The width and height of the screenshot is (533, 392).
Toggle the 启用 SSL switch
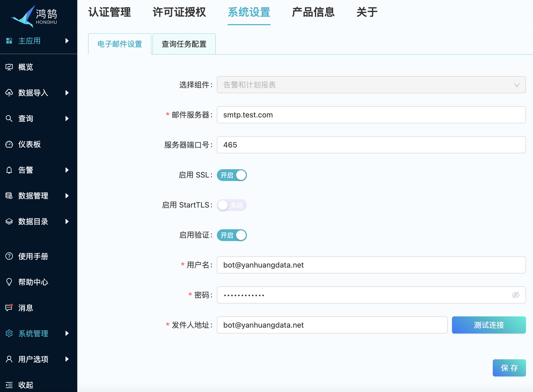pos(232,175)
